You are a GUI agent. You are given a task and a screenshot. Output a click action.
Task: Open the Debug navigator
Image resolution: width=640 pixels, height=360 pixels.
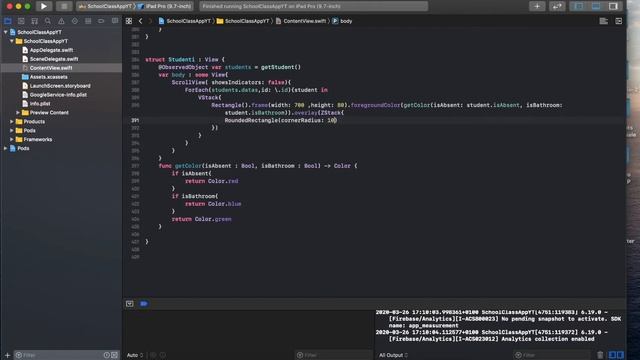[x=88, y=21]
